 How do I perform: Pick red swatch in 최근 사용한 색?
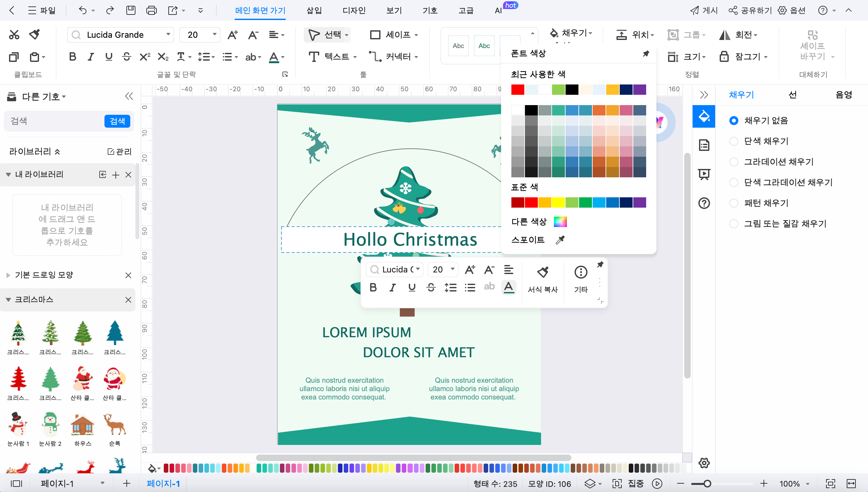[518, 90]
